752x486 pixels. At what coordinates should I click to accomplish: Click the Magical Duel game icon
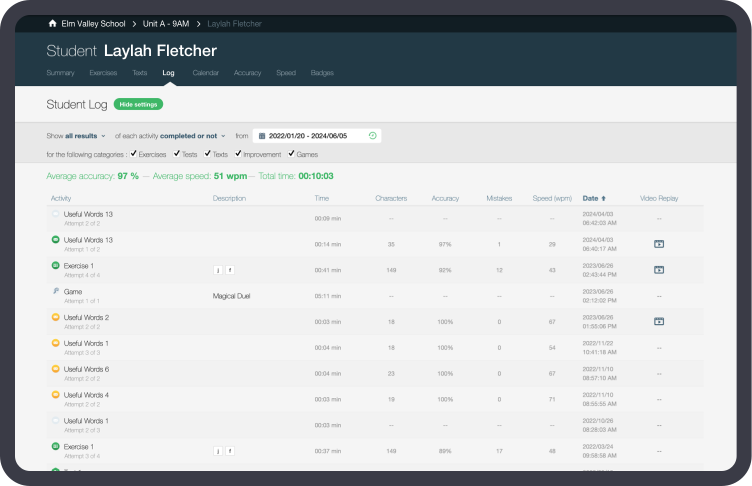click(55, 290)
